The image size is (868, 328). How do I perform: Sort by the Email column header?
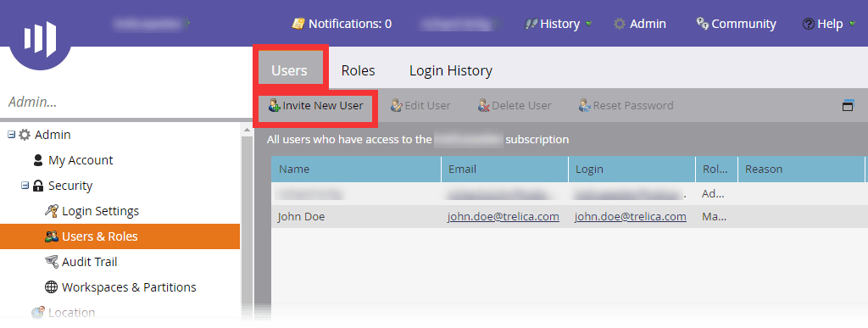coord(505,170)
